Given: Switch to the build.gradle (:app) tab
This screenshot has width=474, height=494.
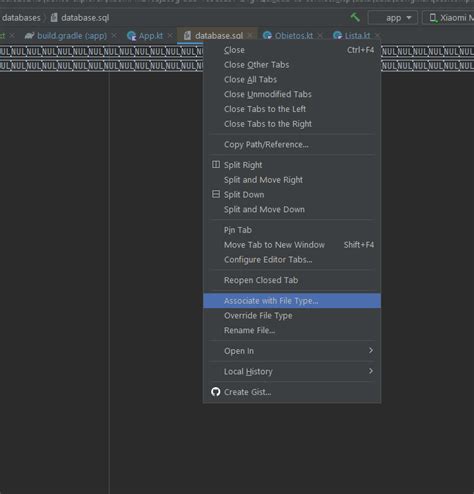Looking at the screenshot, I should pyautogui.click(x=72, y=36).
